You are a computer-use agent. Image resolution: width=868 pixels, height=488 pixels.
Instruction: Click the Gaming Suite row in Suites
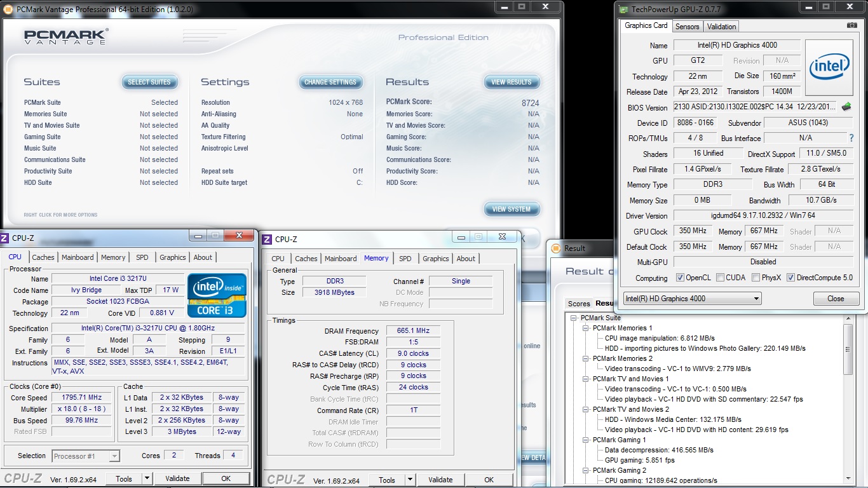click(x=101, y=137)
